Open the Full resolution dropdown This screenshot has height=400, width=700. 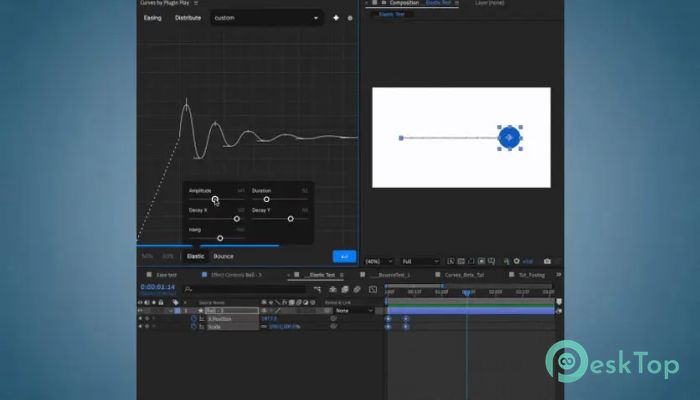[420, 261]
